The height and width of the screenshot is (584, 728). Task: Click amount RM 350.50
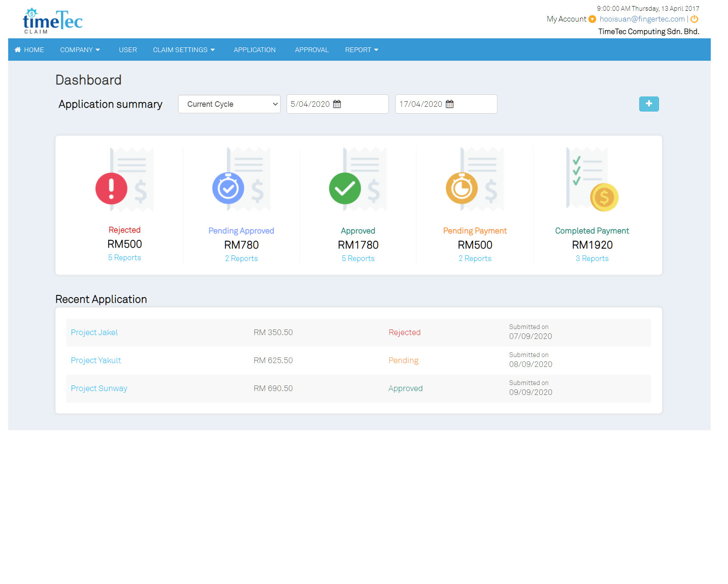[x=273, y=332]
